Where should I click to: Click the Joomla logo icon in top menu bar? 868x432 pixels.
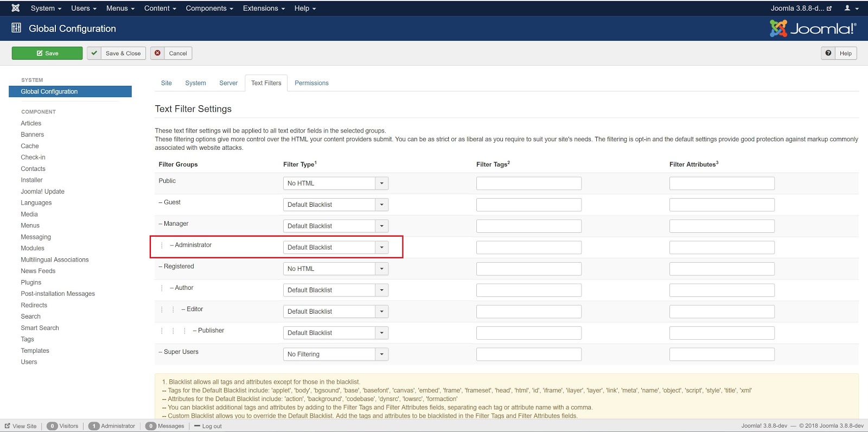(x=16, y=8)
